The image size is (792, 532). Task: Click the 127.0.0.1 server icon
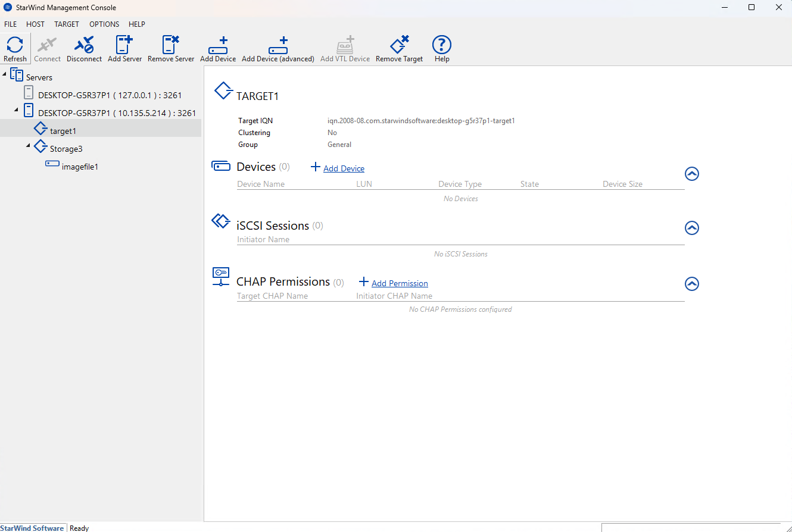click(x=29, y=93)
